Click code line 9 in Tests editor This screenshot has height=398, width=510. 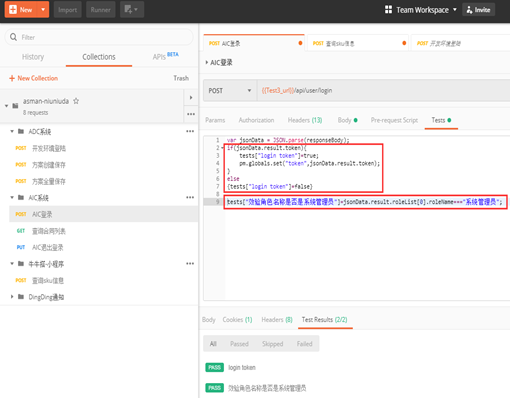tap(364, 202)
